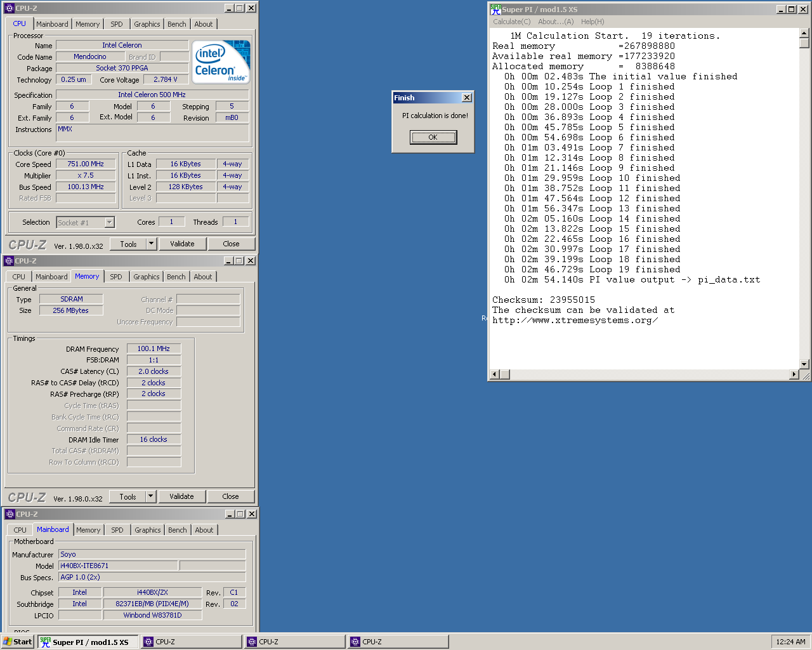This screenshot has width=812, height=650.
Task: Click the Bus Specs value AGP 1.0 (2x)
Action: coord(152,577)
